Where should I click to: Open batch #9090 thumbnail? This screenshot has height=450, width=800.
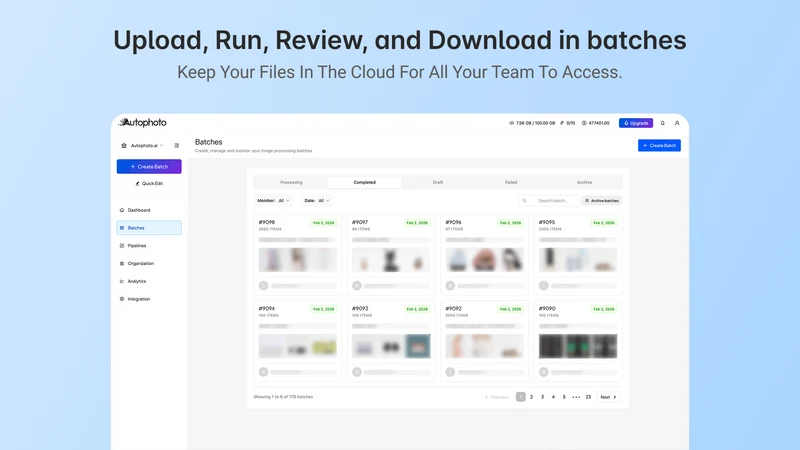(578, 346)
